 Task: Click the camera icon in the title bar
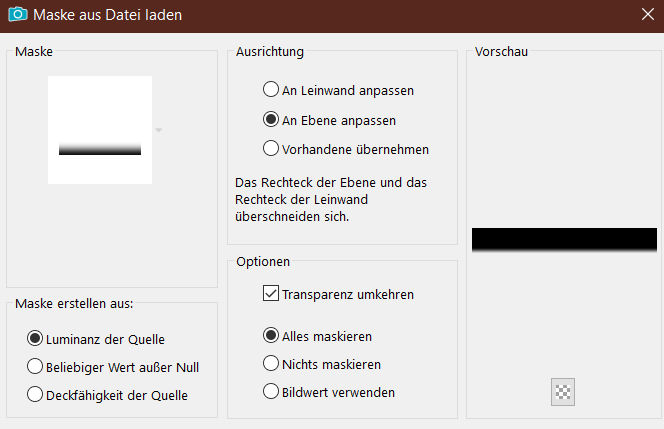pos(17,16)
